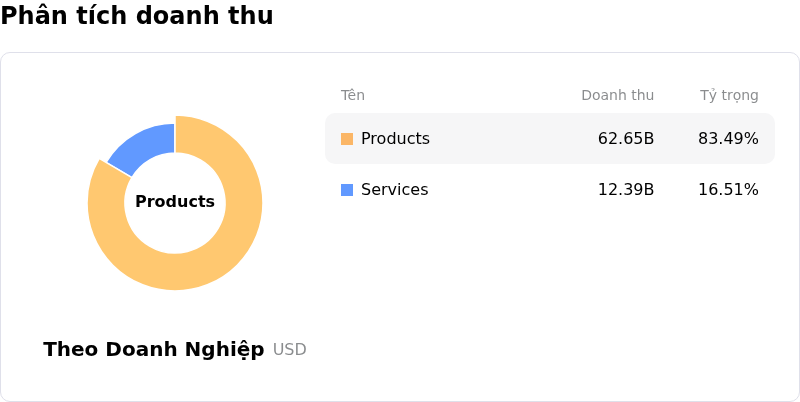Click the 83.49% share value

point(728,139)
